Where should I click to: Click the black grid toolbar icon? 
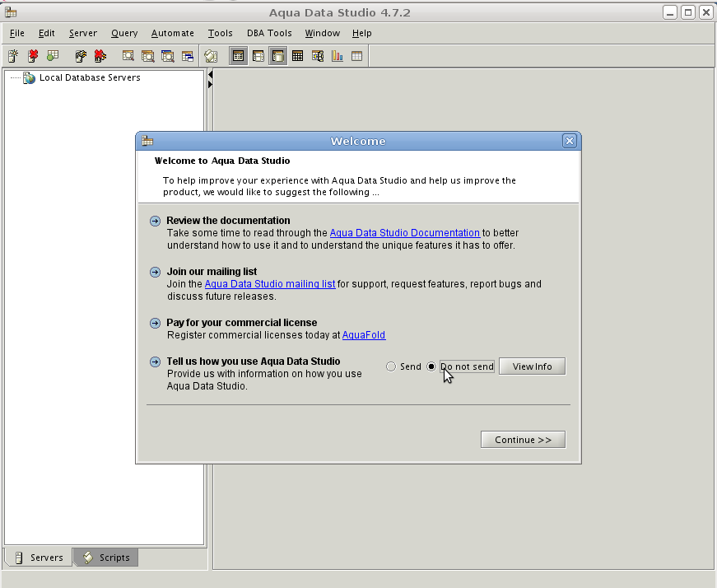pos(298,56)
